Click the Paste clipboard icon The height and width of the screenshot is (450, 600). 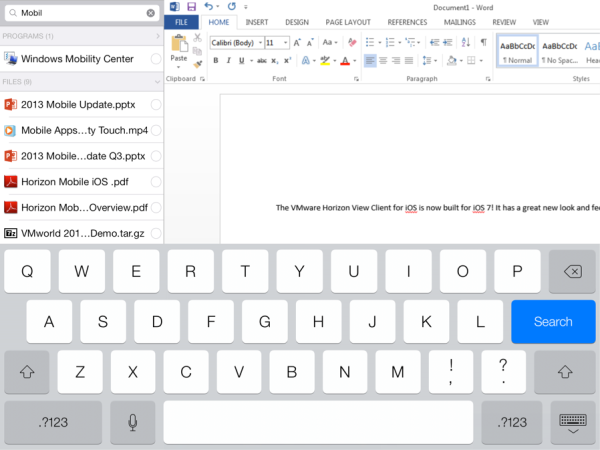pos(179,43)
